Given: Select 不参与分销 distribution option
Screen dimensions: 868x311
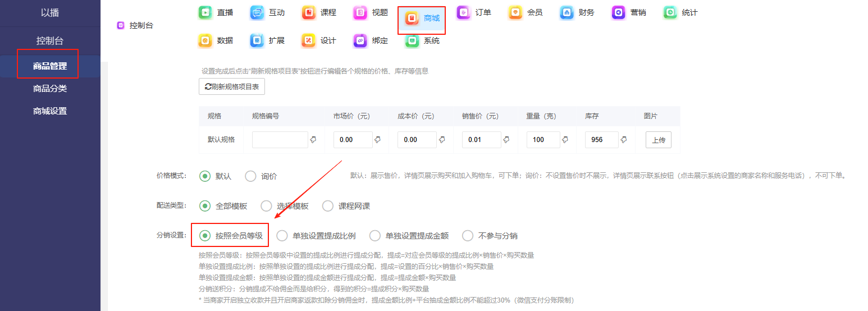Looking at the screenshot, I should point(468,236).
